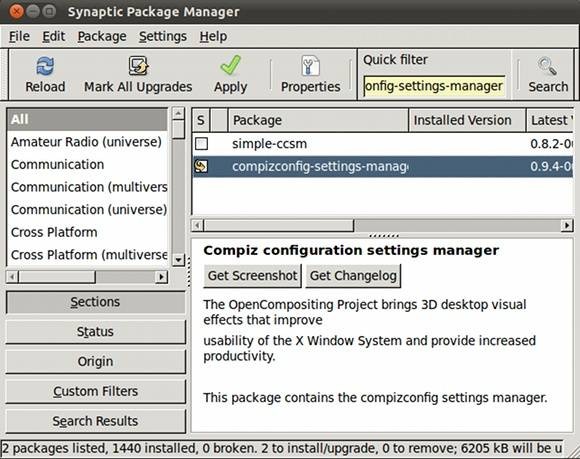This screenshot has height=459, width=580.
Task: Click the right arrow of the sections horizontal scrollbar
Action: [x=161, y=277]
